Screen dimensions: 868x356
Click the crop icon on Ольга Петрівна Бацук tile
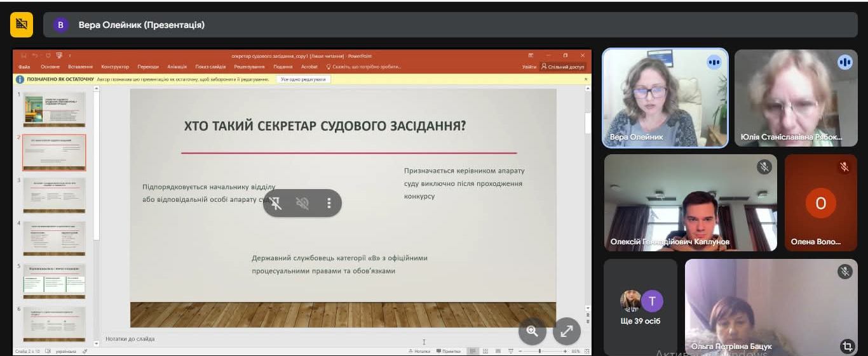point(847,346)
